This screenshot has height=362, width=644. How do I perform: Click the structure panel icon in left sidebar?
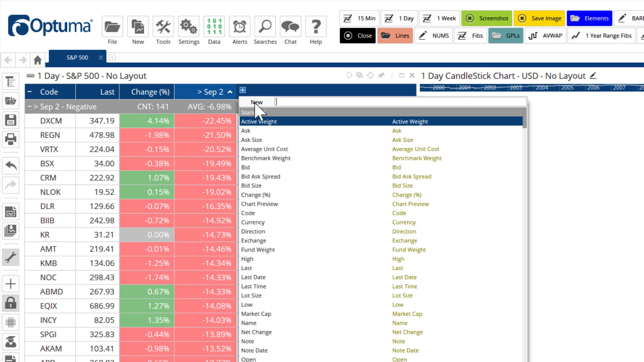(11, 81)
